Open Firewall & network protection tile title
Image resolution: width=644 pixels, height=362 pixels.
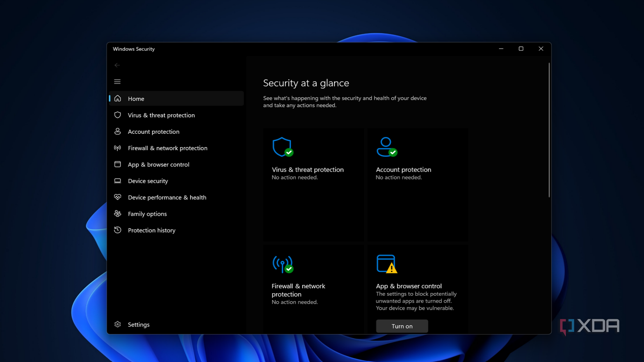coord(298,290)
